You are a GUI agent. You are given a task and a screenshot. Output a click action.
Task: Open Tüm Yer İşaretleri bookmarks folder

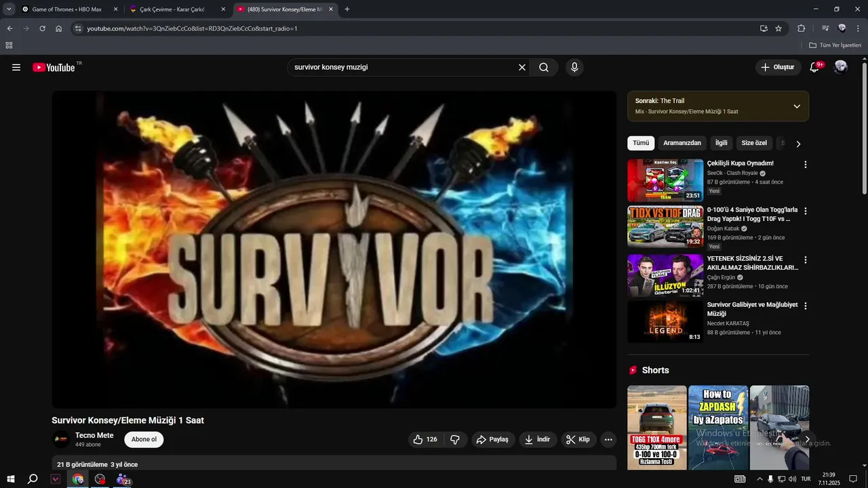(835, 45)
